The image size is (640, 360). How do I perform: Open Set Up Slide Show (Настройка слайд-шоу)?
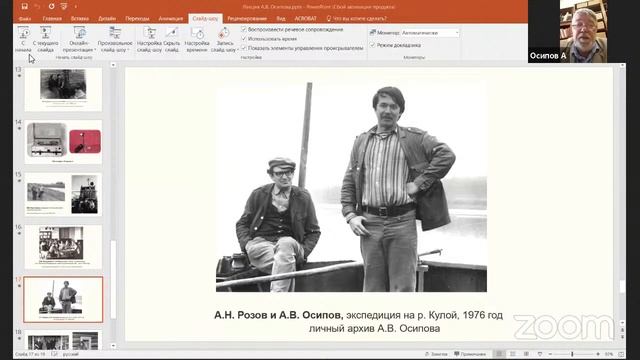(149, 40)
